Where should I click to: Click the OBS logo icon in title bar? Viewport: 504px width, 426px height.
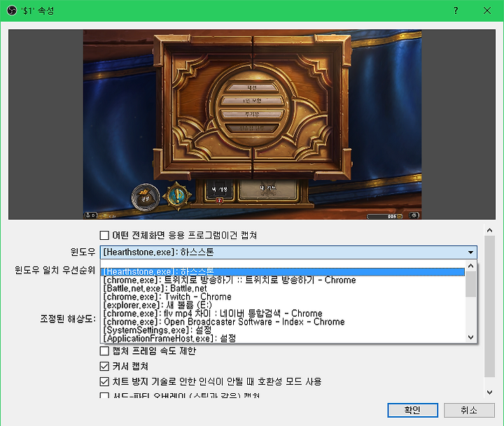[12, 10]
